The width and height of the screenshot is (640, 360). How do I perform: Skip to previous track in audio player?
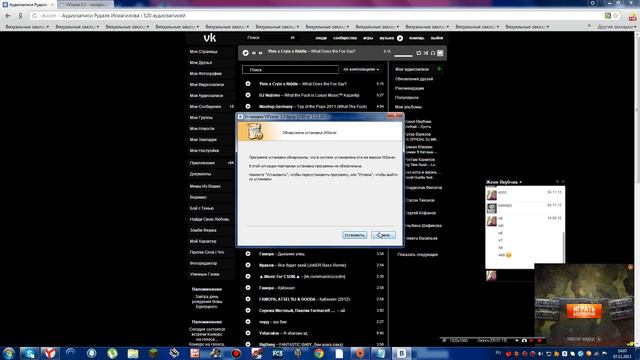coord(253,53)
